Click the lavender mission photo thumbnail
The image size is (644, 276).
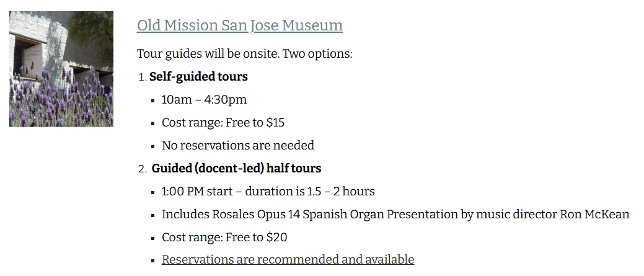61,69
